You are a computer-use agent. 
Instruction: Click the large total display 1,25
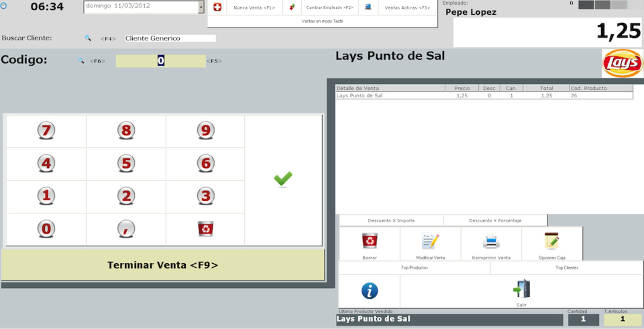pos(547,32)
